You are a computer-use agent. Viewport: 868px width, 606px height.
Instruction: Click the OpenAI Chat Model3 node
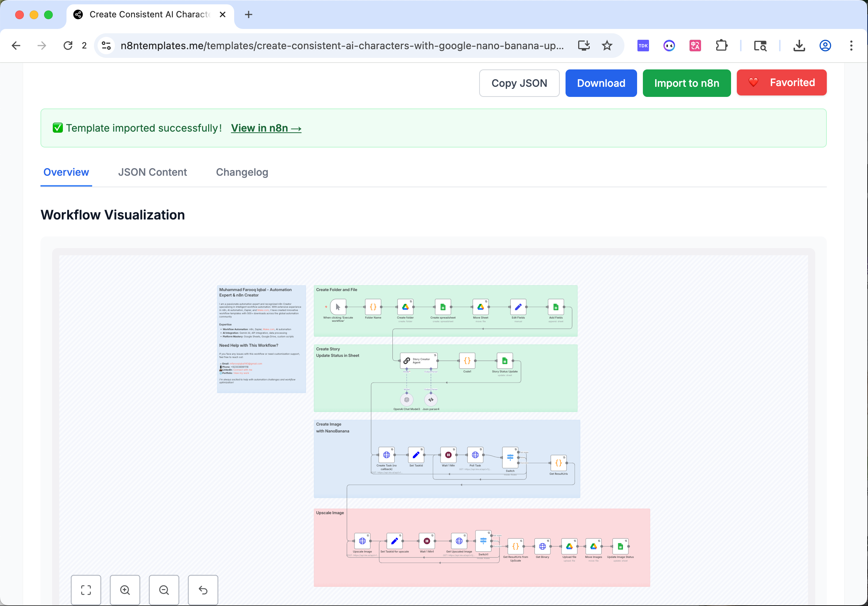(x=407, y=400)
